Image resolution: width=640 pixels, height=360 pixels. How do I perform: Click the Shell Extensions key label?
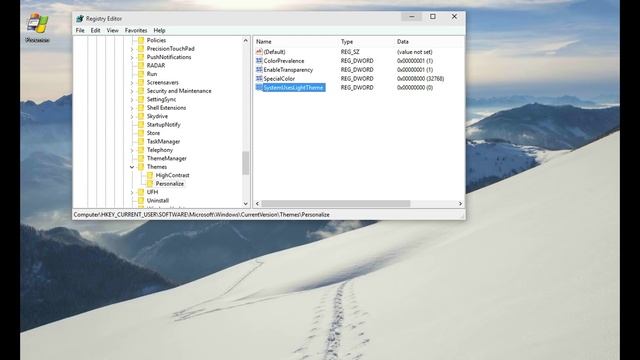(166, 108)
